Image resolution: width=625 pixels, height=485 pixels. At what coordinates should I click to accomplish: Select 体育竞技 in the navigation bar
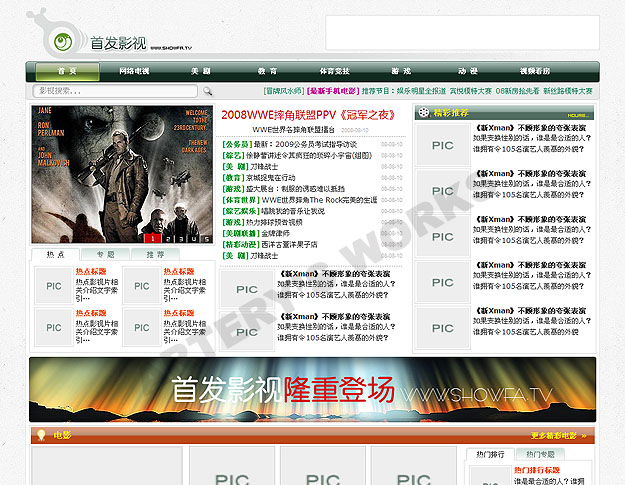pos(334,72)
